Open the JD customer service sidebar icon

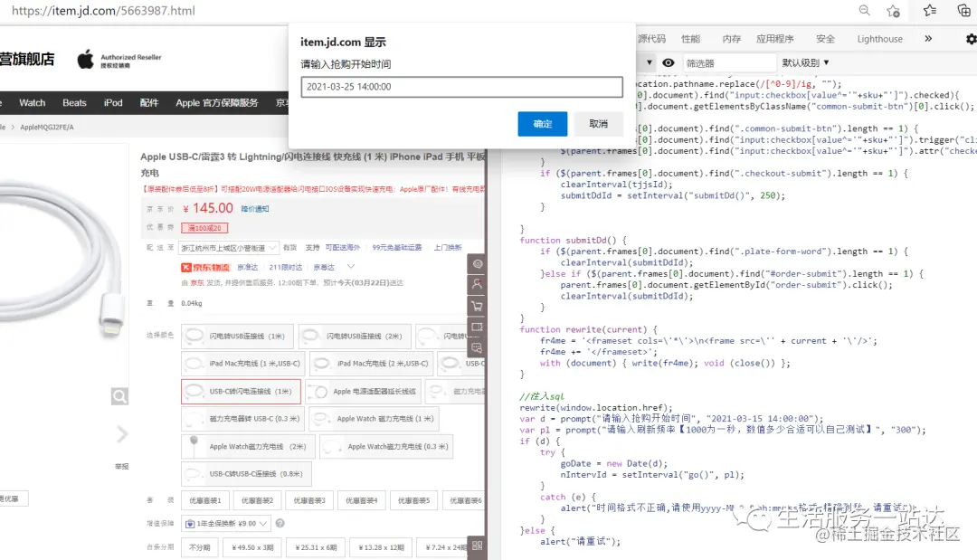coord(478,263)
